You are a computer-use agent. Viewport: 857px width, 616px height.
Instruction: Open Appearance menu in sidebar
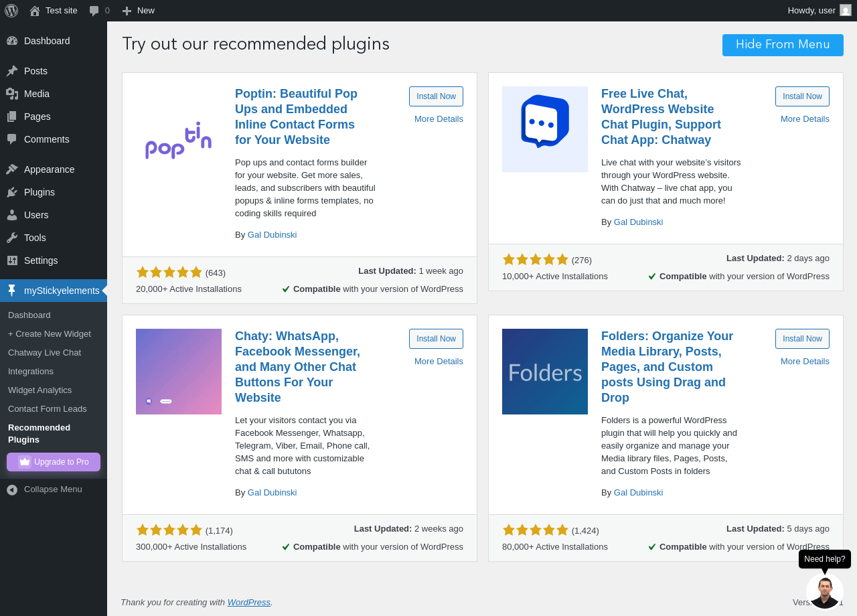coord(54,169)
